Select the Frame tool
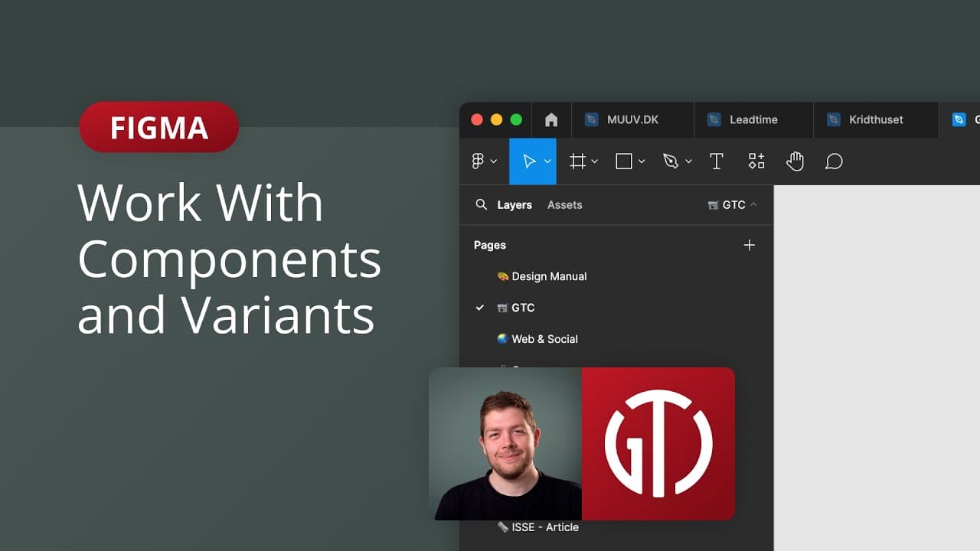The image size is (980, 551). pyautogui.click(x=578, y=161)
